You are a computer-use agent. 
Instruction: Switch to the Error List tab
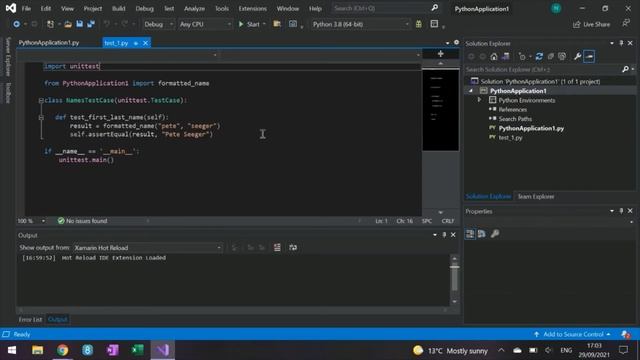pyautogui.click(x=30, y=320)
